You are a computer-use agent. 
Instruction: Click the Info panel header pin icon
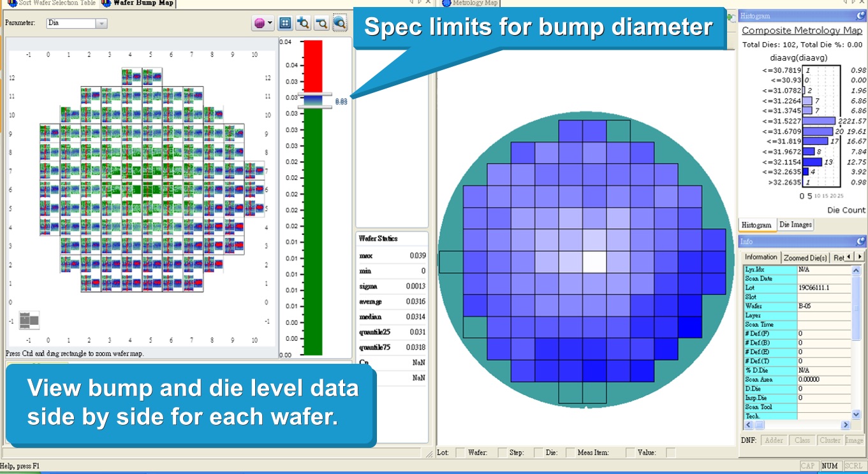[x=861, y=241]
